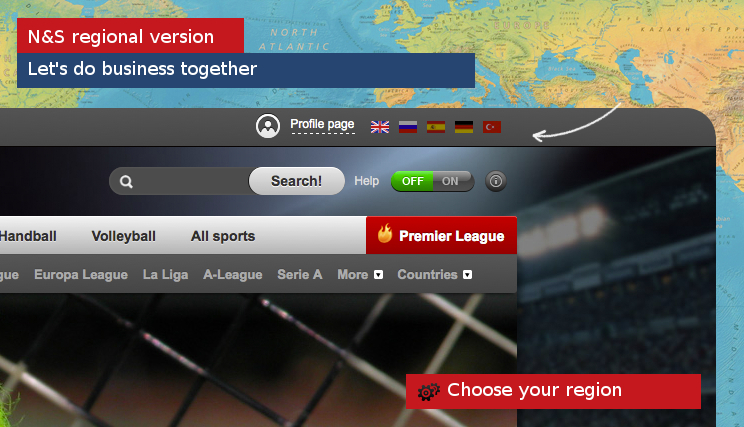Screen dimensions: 744x427
Task: Click the Search! button
Action: pyautogui.click(x=297, y=181)
